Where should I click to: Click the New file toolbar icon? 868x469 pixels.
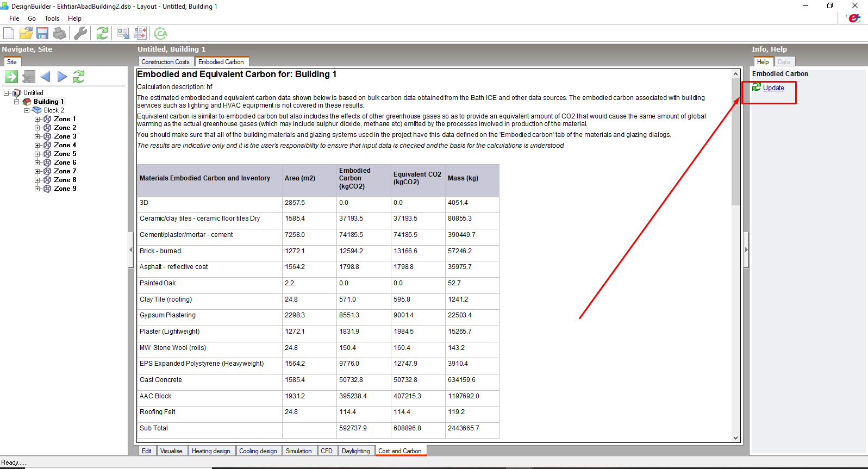point(9,34)
